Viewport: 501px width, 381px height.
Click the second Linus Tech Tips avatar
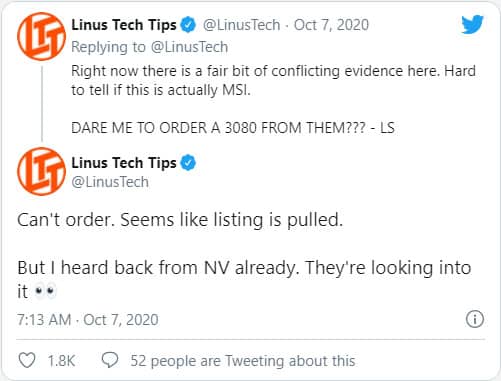(41, 171)
